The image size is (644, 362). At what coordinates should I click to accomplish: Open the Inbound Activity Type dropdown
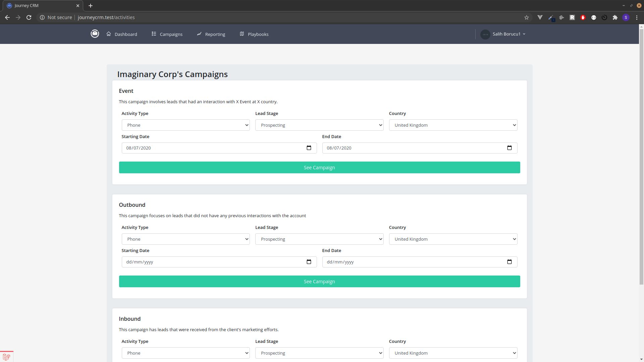coord(186,353)
